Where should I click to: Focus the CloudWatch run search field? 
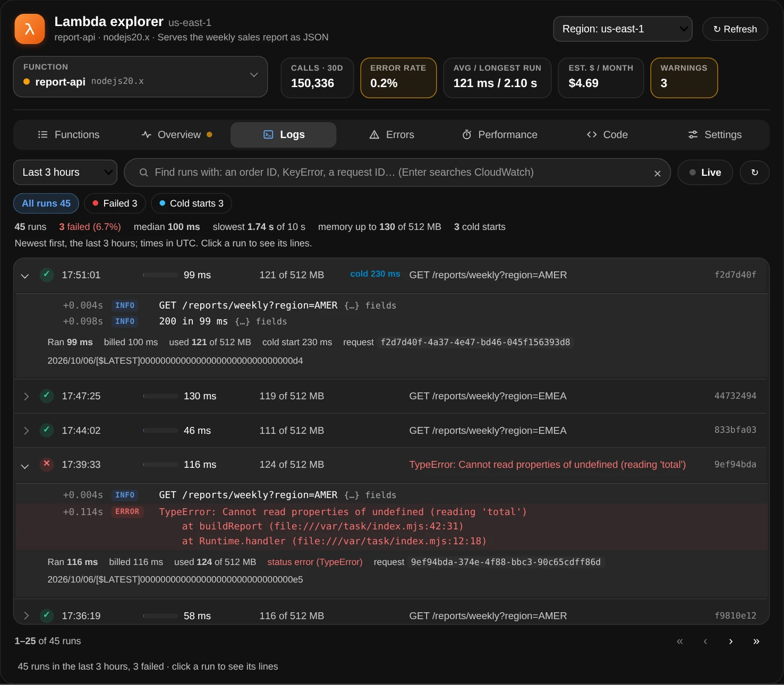[x=397, y=173]
